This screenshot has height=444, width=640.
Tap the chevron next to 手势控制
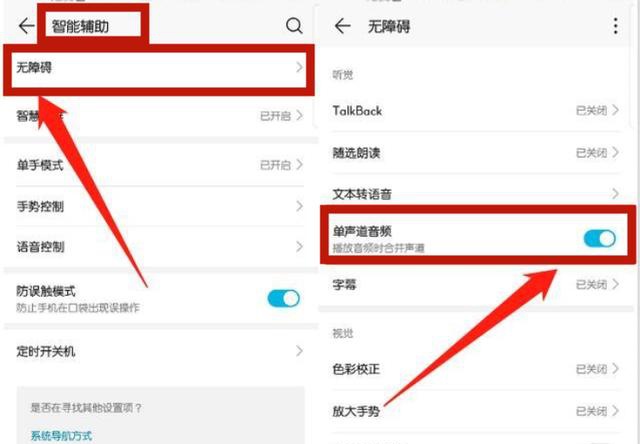pyautogui.click(x=299, y=206)
